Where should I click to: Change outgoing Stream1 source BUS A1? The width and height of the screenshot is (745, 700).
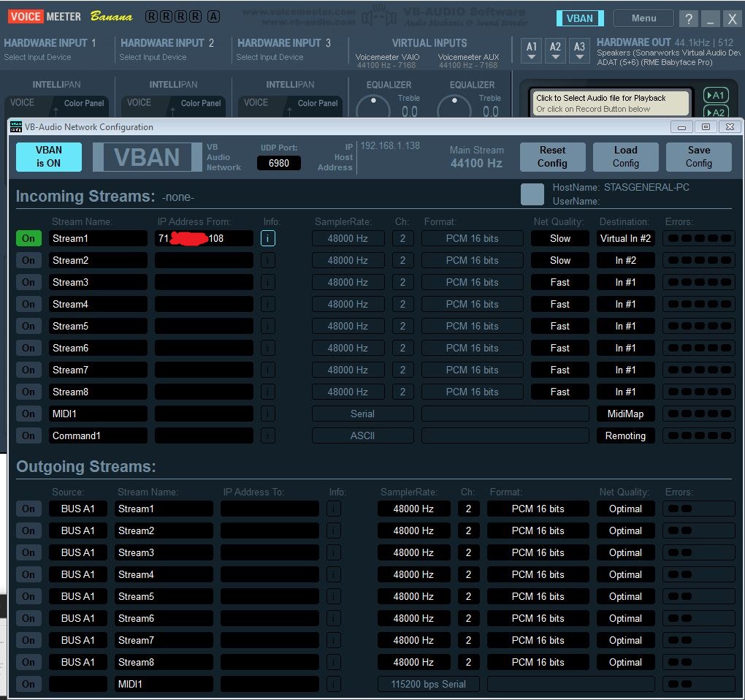click(x=78, y=509)
